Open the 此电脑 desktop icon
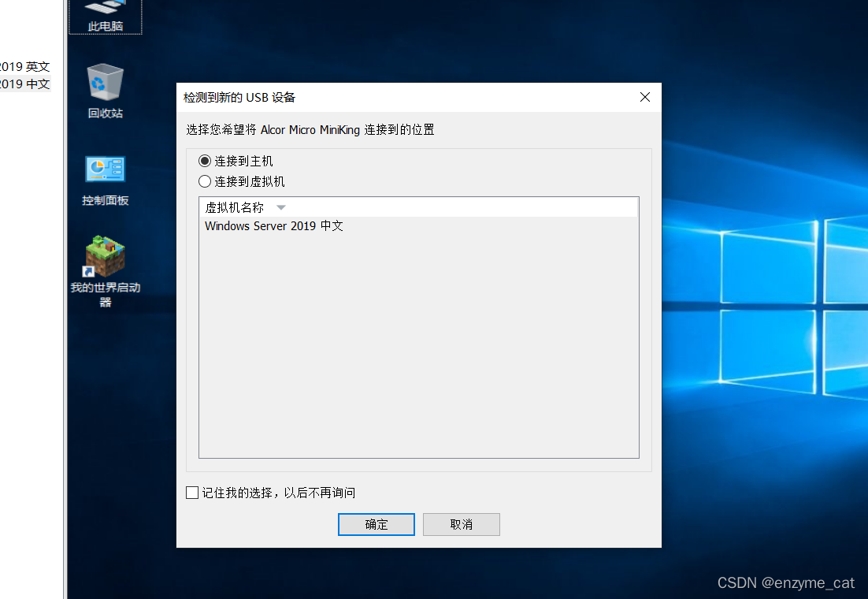Screen dimensions: 868x599 (106, 16)
